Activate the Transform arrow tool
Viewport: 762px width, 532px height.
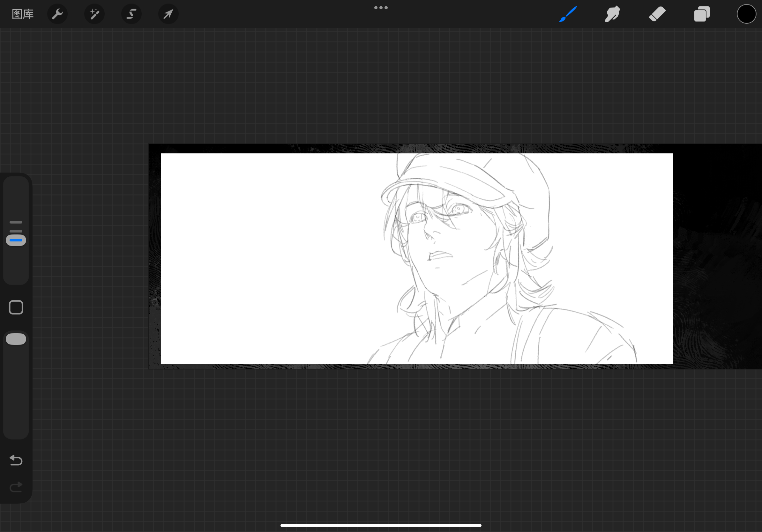point(168,14)
